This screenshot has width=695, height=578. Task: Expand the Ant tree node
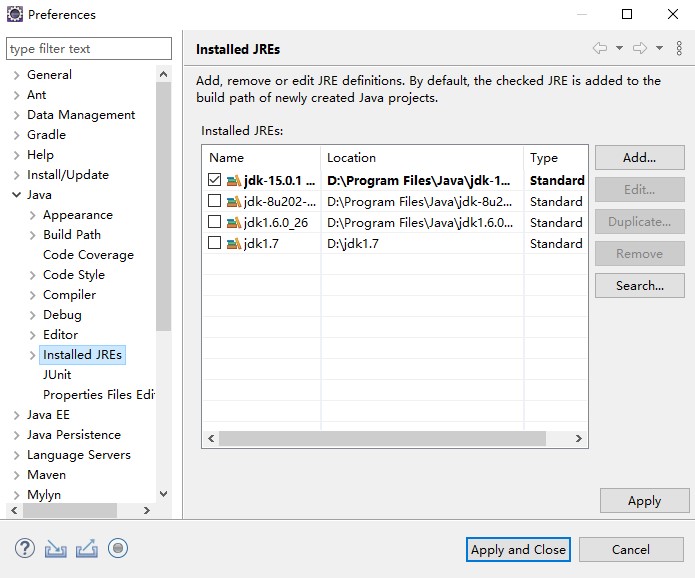(x=16, y=95)
